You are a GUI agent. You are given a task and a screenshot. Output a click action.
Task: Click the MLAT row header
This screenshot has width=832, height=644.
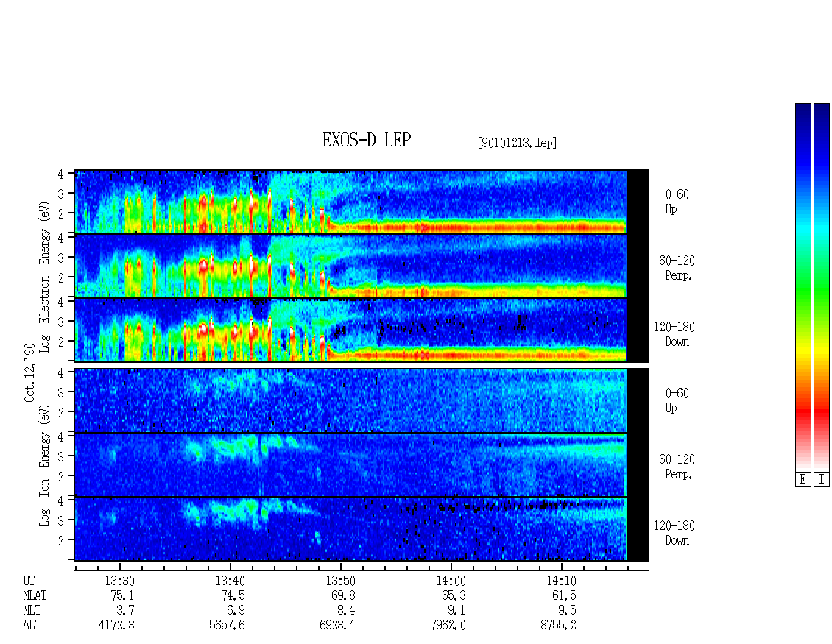(35, 595)
